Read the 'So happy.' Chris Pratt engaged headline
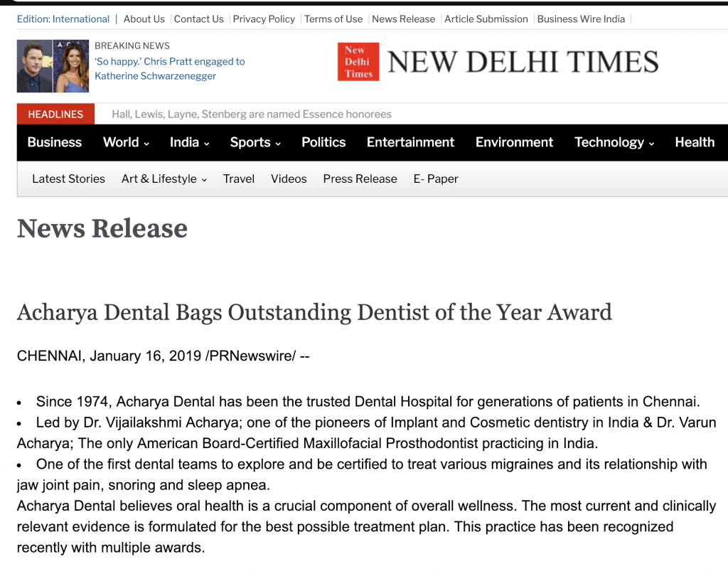This screenshot has height=574, width=728. [169, 69]
